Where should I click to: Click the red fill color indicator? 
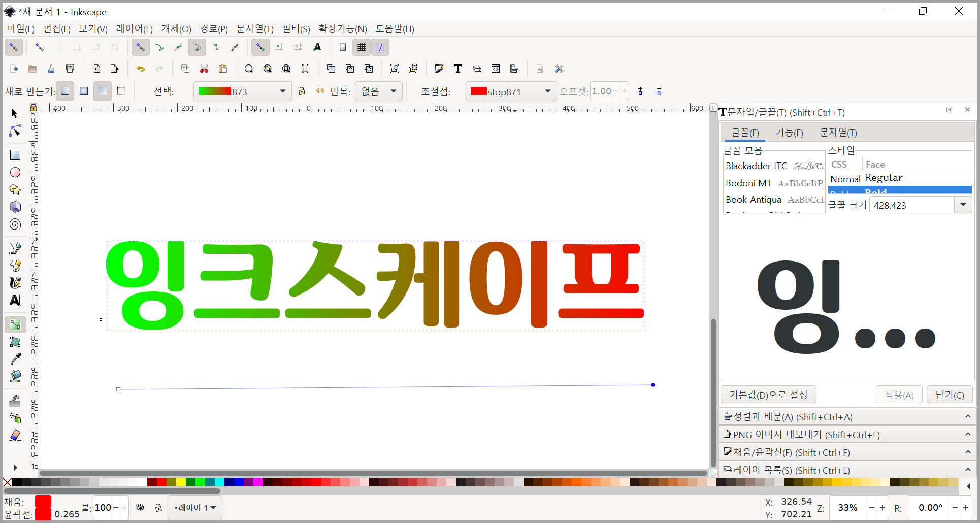tap(43, 502)
